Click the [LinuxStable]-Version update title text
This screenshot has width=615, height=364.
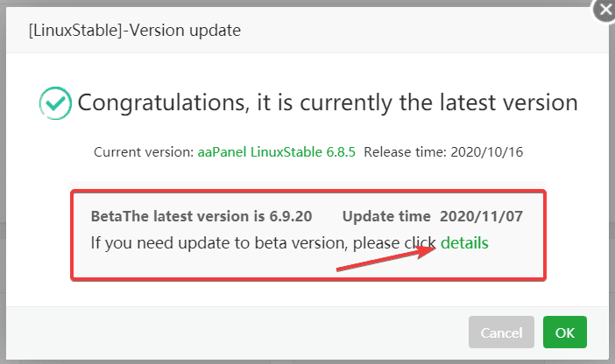pos(135,31)
